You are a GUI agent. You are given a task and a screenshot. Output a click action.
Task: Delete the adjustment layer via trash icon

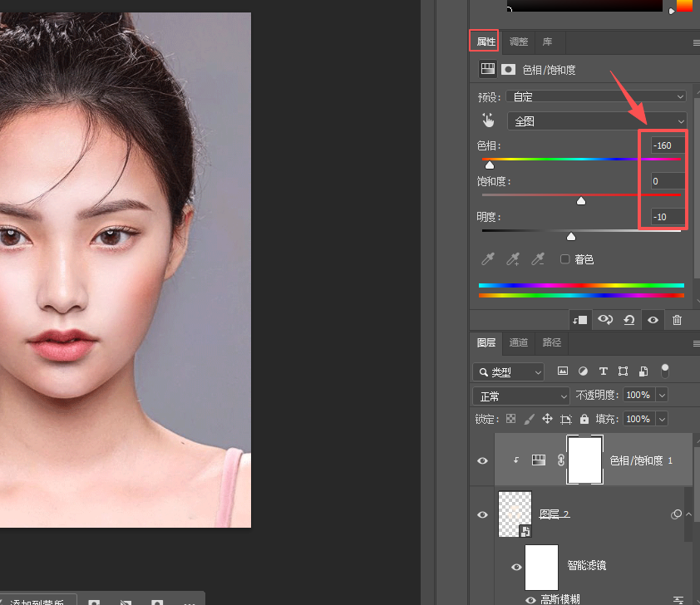tap(677, 320)
